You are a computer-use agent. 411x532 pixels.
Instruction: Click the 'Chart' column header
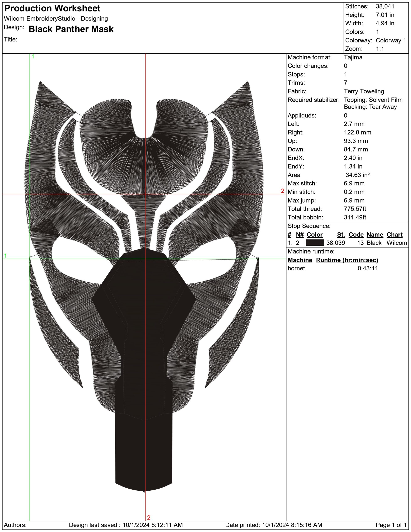click(395, 235)
